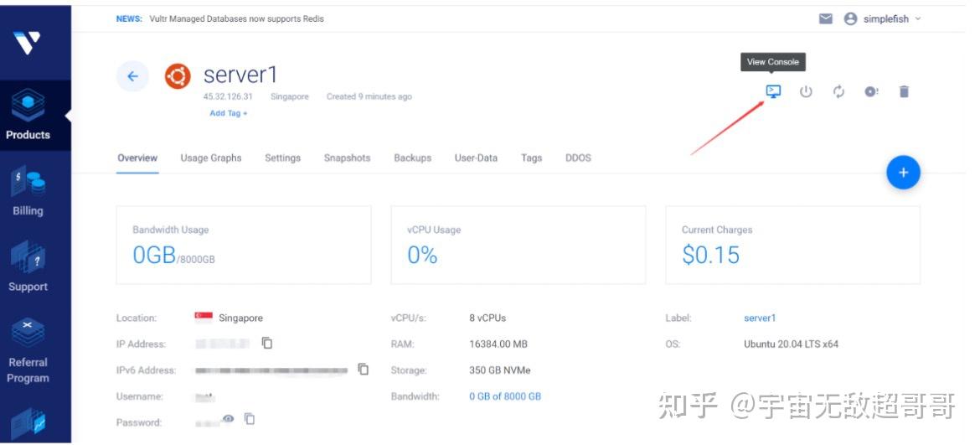Open the Billing section in sidebar
This screenshot has height=445, width=980.
click(28, 193)
